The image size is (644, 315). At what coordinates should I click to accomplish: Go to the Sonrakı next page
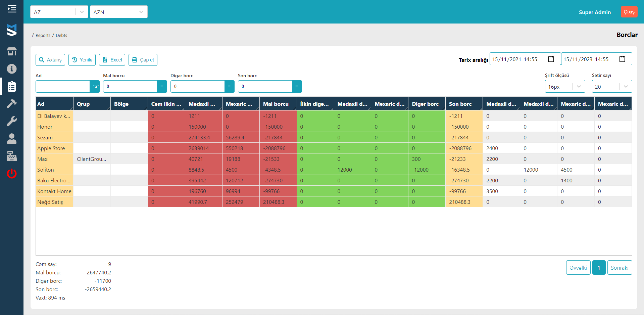tap(620, 268)
